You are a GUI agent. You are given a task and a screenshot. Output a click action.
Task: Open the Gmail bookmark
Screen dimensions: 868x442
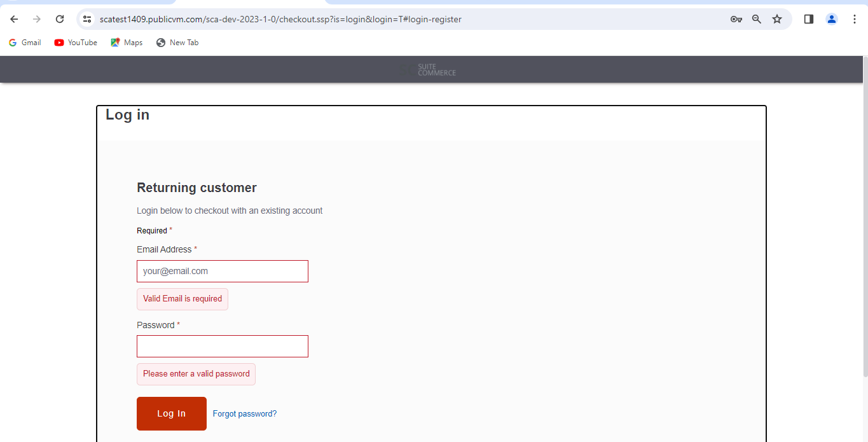pyautogui.click(x=25, y=43)
